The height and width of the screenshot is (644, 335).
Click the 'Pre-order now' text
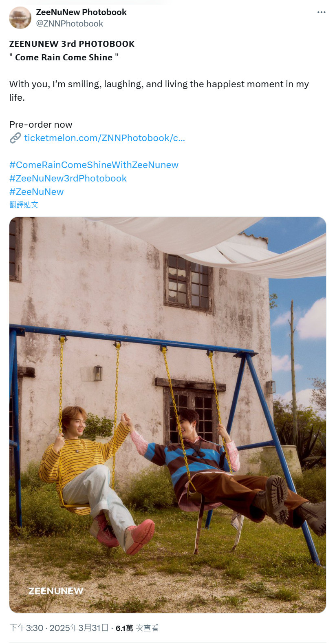41,124
